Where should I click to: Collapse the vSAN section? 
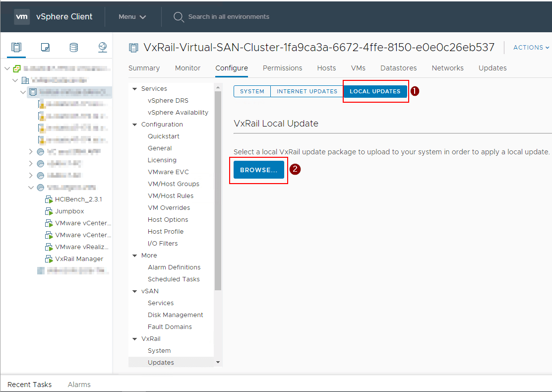(134, 291)
